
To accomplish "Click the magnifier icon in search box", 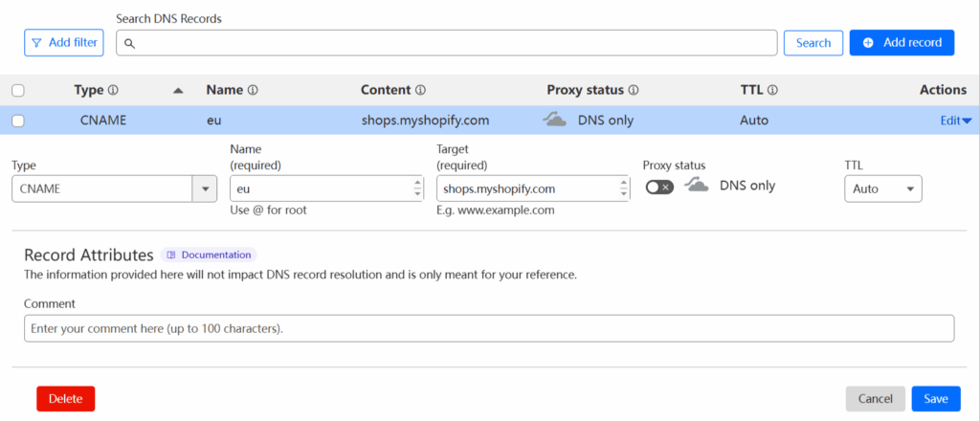I will pyautogui.click(x=129, y=43).
